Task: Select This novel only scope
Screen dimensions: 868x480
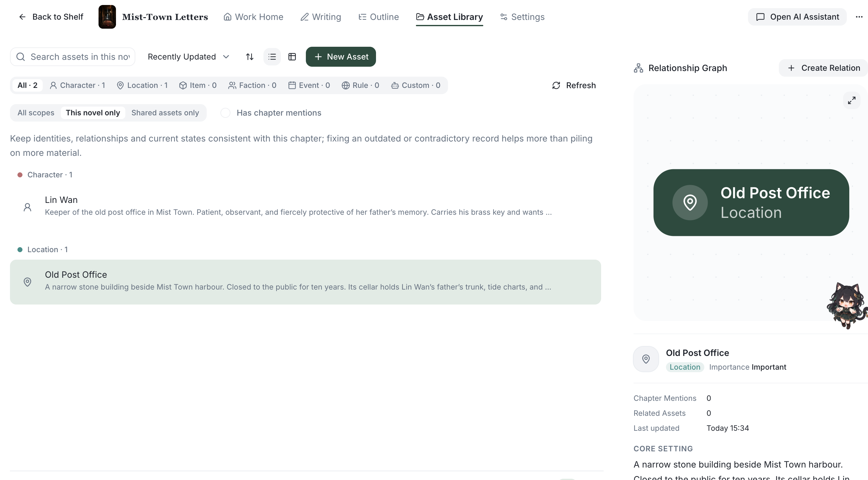Action: point(93,113)
